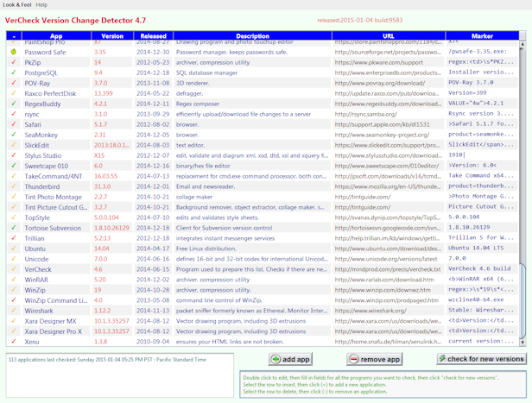Viewport: 532px width, 403px height.
Task: Click check for new versions button
Action: pyautogui.click(x=480, y=359)
